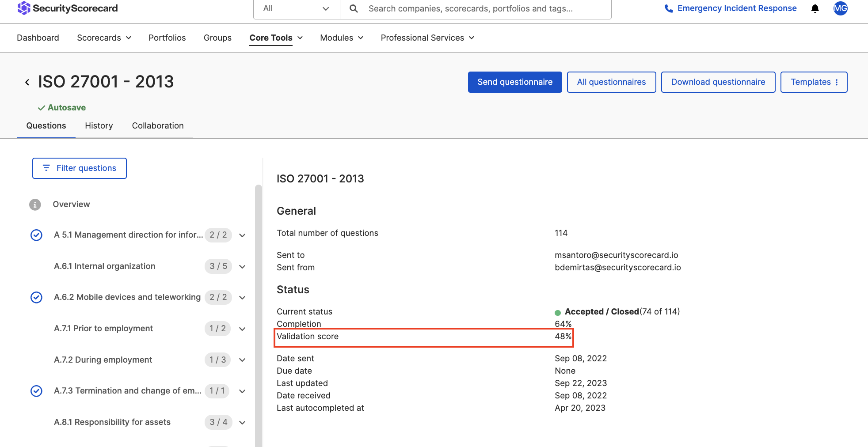Click the Last autocompleted date Apr 20, 2023
The height and width of the screenshot is (447, 868).
[x=580, y=408]
